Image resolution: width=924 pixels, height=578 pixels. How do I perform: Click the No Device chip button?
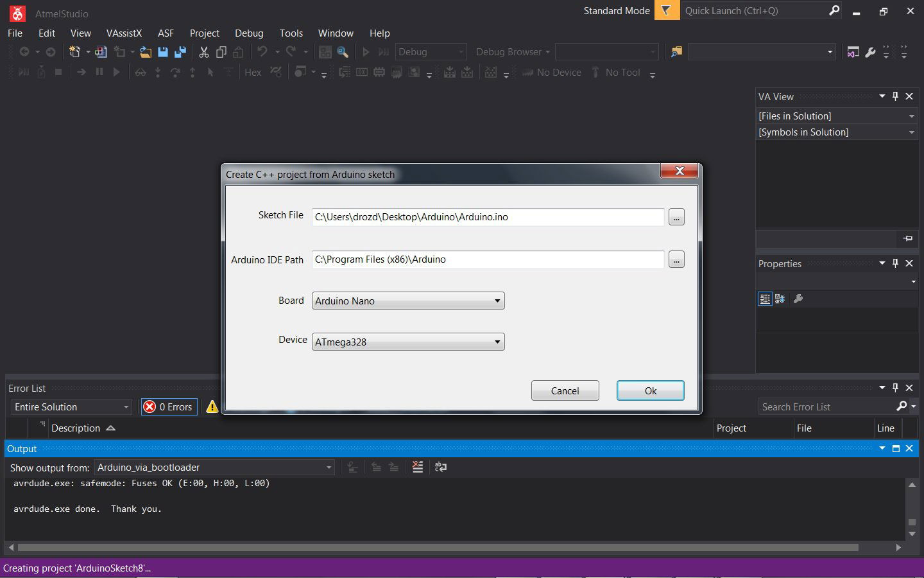coord(552,73)
